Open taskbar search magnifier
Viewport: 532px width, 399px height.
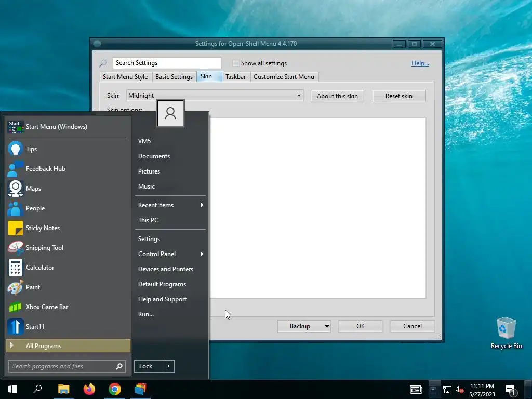tap(37, 389)
